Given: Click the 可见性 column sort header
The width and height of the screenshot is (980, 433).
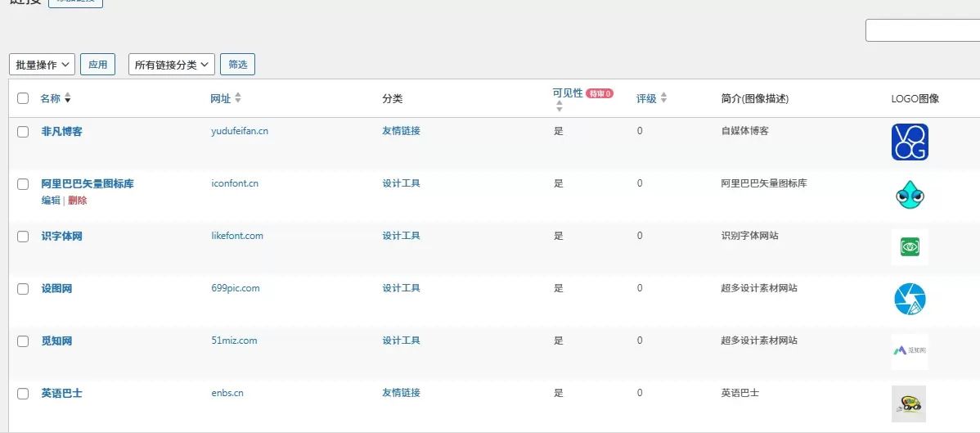Looking at the screenshot, I should click(x=568, y=93).
